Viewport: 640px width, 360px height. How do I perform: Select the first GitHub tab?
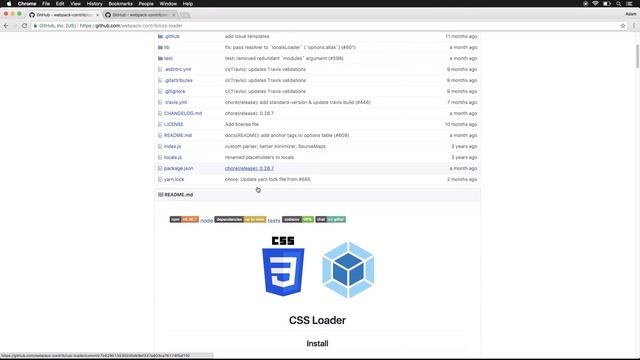(64, 15)
